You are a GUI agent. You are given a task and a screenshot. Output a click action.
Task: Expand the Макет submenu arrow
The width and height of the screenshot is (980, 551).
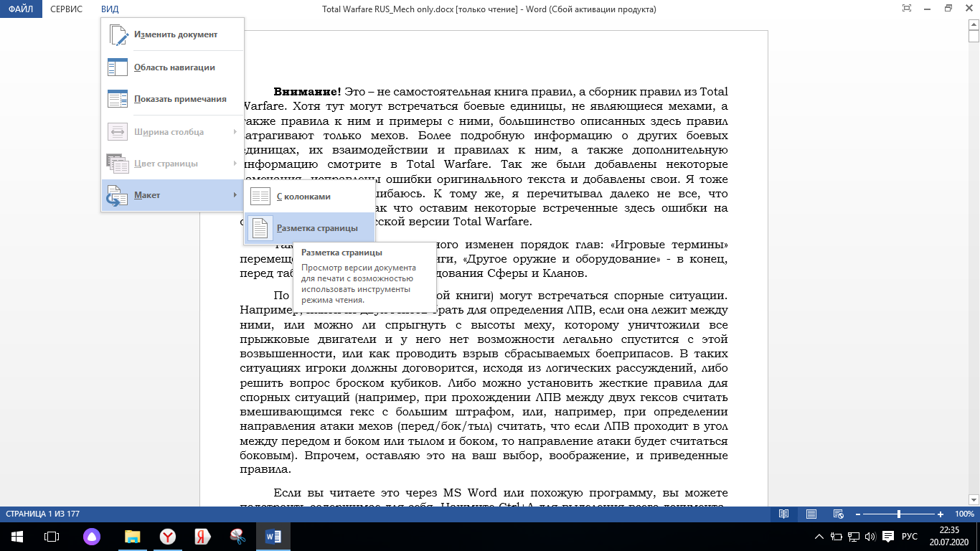pyautogui.click(x=235, y=195)
